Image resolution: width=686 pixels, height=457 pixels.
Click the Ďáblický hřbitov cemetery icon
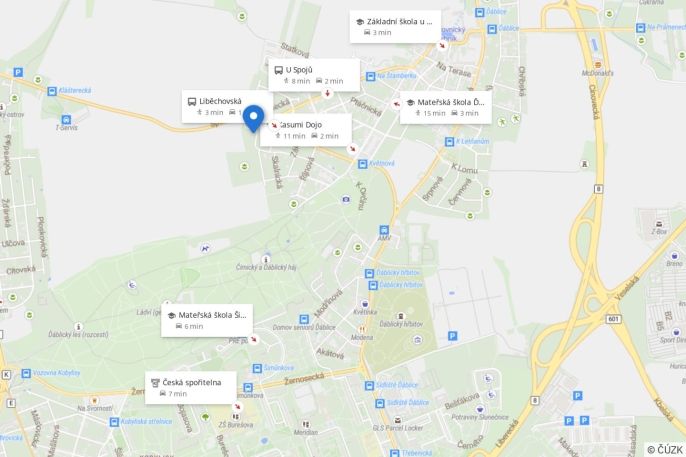point(400,316)
